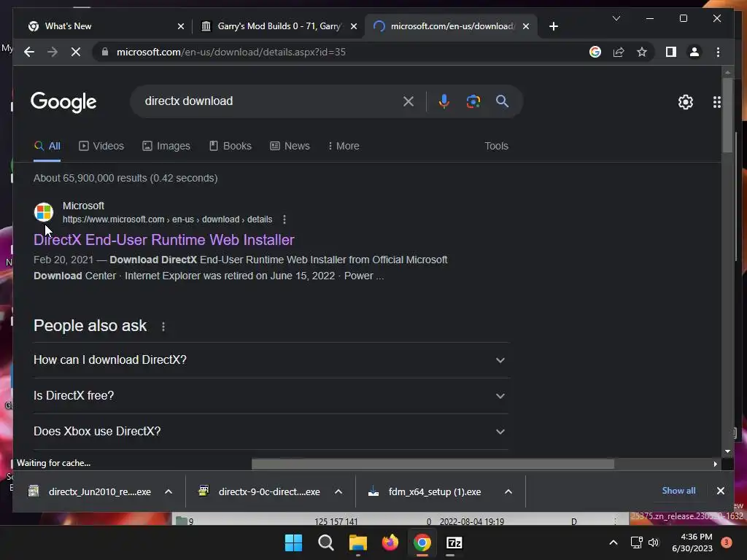
Task: Switch to Videos results
Action: 101,146
